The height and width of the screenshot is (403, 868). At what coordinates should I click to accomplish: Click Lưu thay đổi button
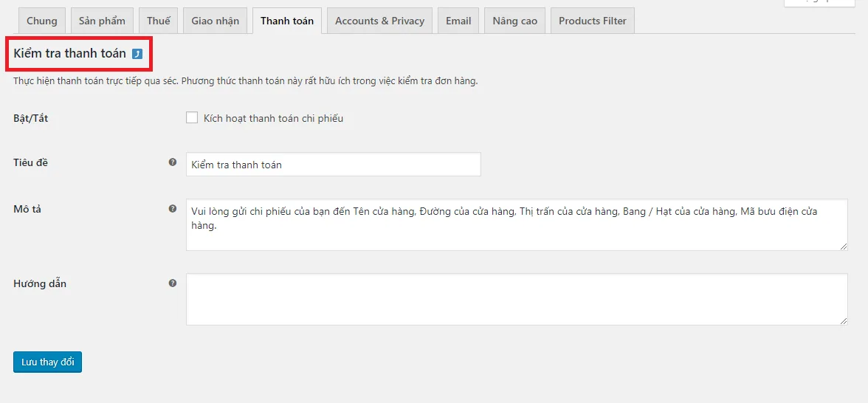click(47, 362)
